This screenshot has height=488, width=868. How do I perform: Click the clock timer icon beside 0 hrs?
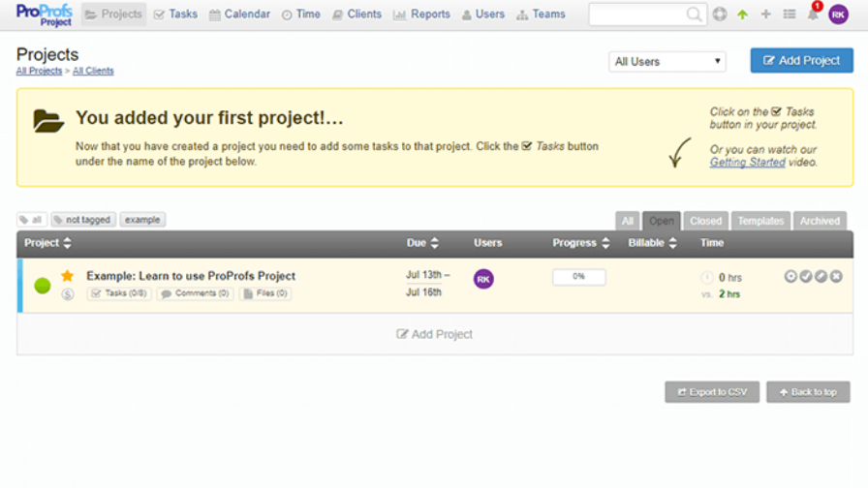pos(707,277)
